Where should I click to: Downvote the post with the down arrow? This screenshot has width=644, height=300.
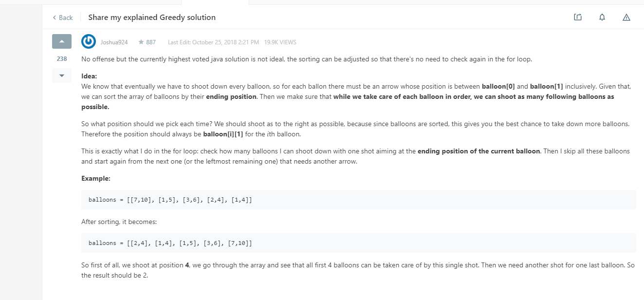click(62, 75)
